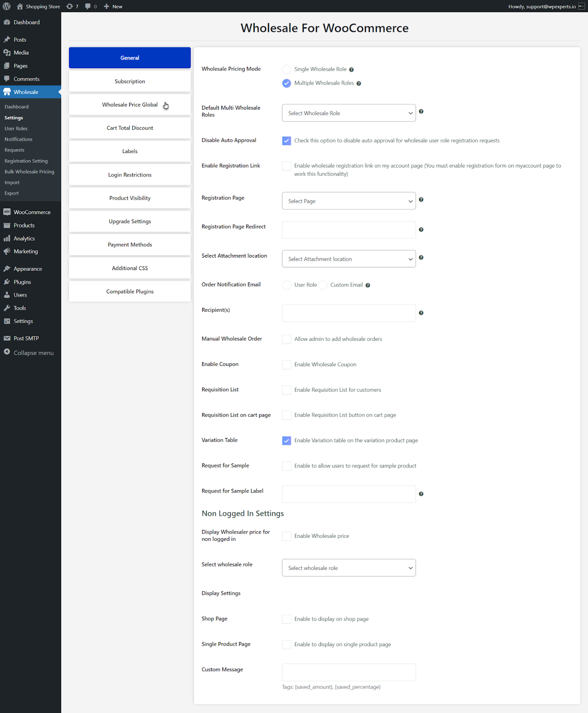Viewport: 588px width, 713px height.
Task: Open the Subscription settings tab
Action: [x=130, y=82]
